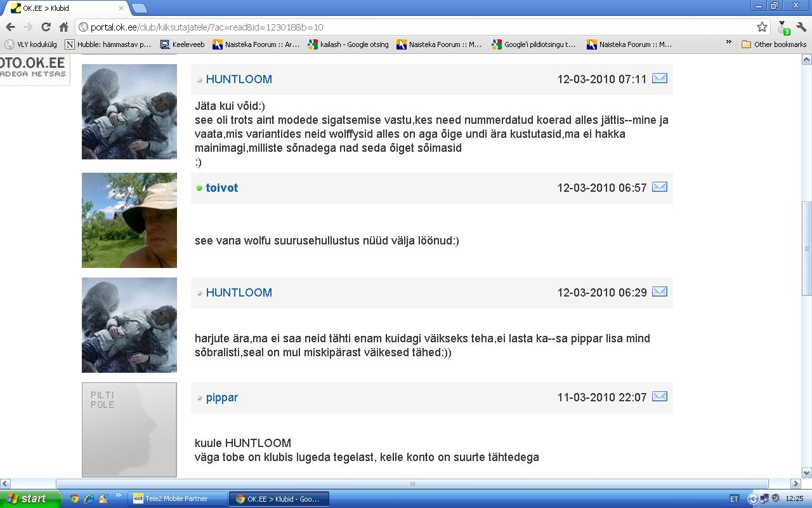Open the Chrome wrench menu
The image size is (812, 508).
pyautogui.click(x=801, y=27)
